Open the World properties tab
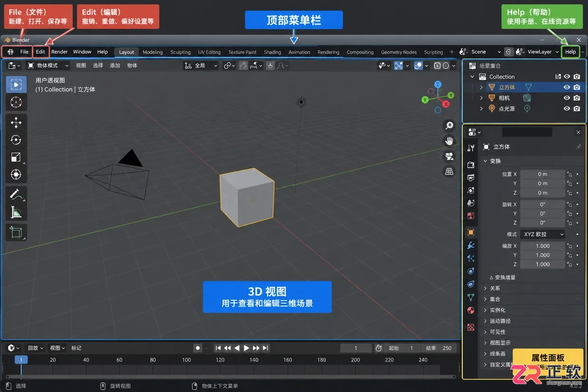This screenshot has width=588, height=392. coord(471,216)
